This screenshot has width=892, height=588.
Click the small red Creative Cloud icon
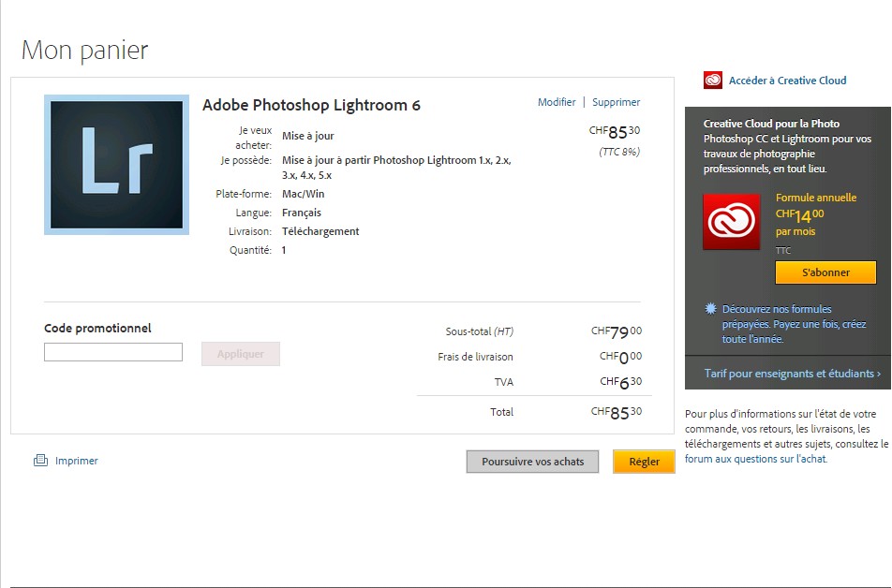pyautogui.click(x=713, y=81)
